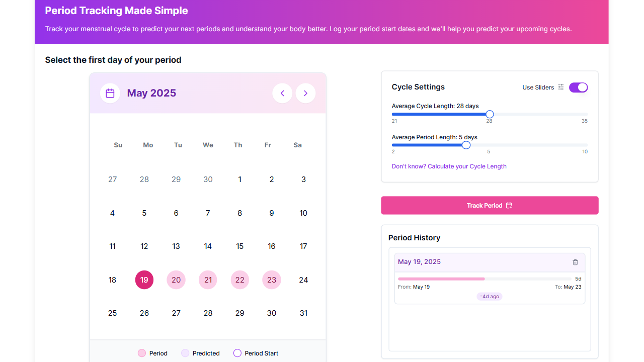
Task: Click the calendar icon beside May 2025
Action: 110,93
